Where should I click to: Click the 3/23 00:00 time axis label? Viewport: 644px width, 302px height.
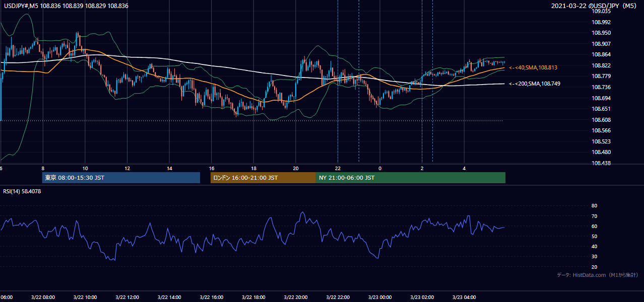pyautogui.click(x=379, y=297)
